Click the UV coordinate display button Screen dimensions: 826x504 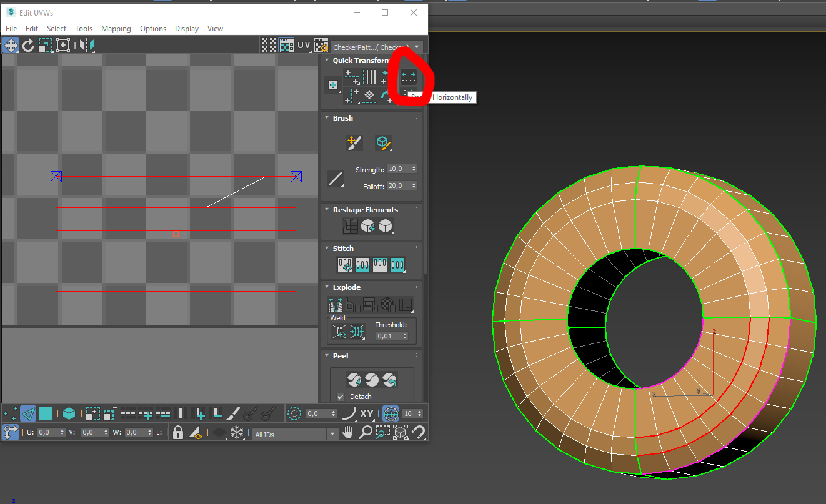click(x=304, y=45)
